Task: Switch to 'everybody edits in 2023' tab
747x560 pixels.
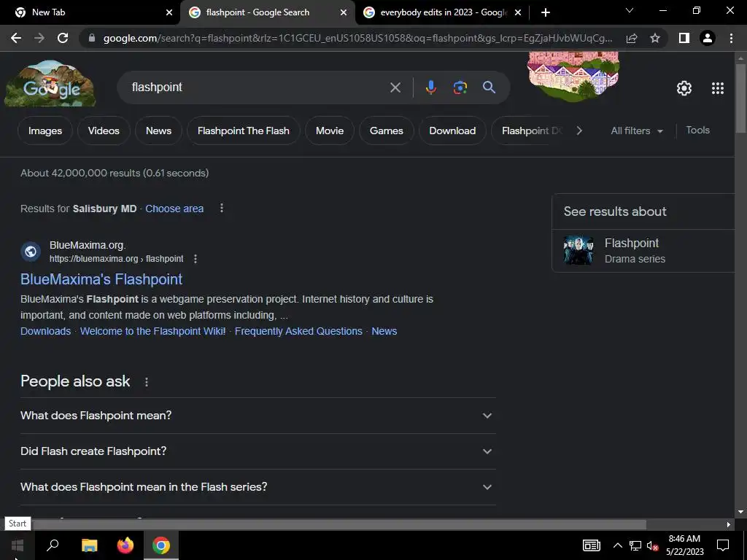Action: pyautogui.click(x=443, y=12)
